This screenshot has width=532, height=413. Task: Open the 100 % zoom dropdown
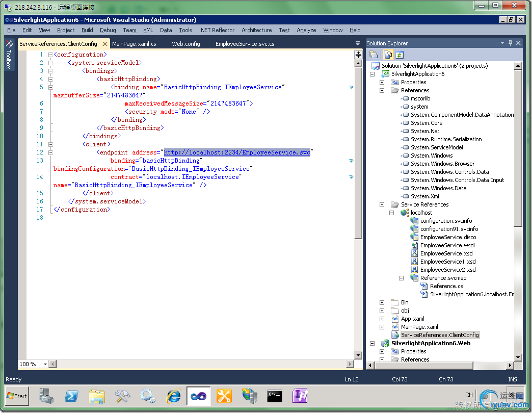[45, 364]
